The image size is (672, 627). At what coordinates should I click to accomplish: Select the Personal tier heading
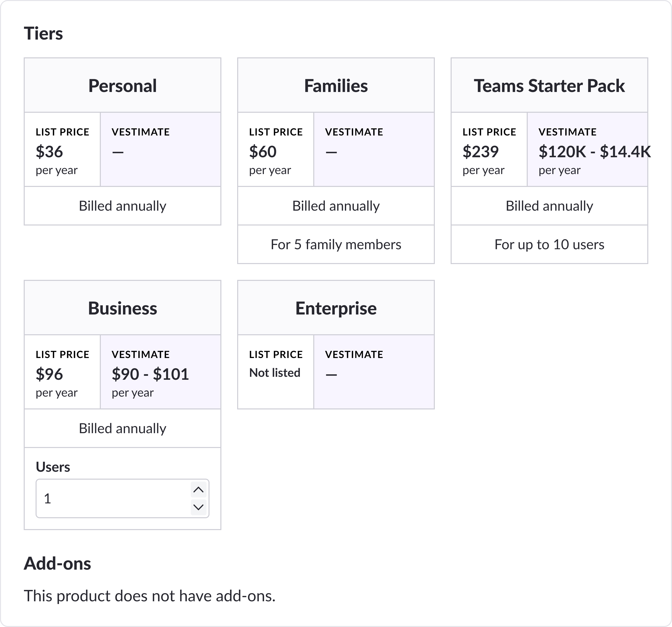[x=122, y=86]
